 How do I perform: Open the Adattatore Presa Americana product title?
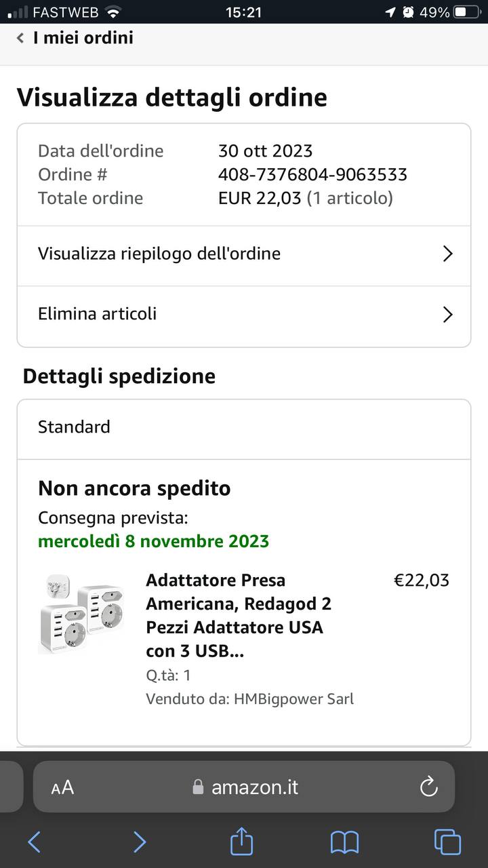pos(239,615)
